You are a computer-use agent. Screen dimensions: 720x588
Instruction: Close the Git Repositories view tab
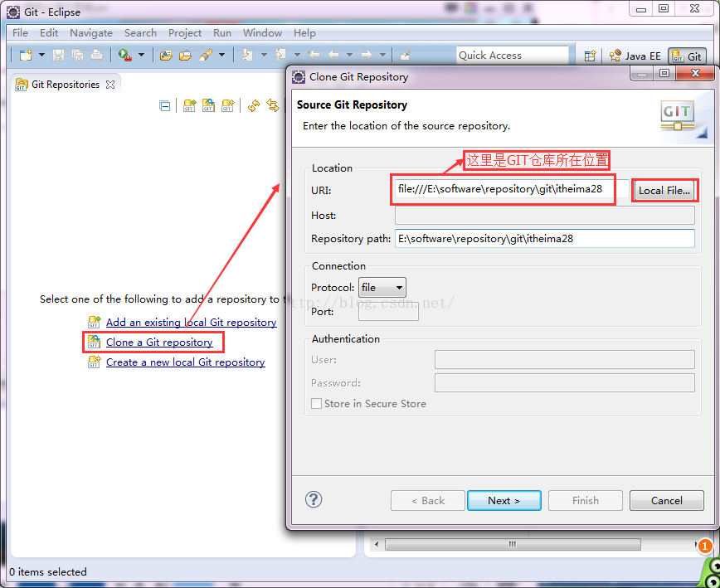pos(110,85)
